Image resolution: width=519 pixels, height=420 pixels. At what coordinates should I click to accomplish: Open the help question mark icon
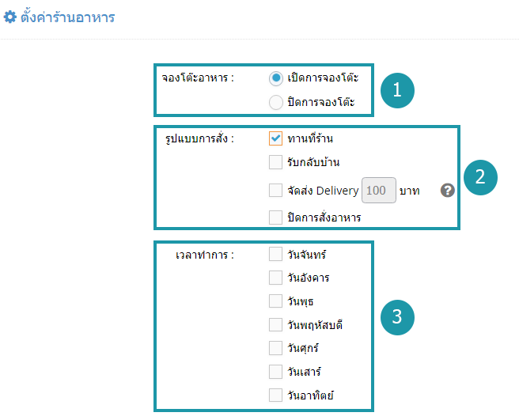pos(447,191)
